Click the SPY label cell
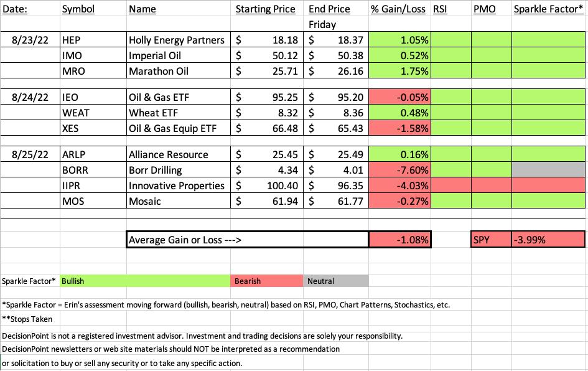Screen dimensions: 588x371 (x=492, y=240)
